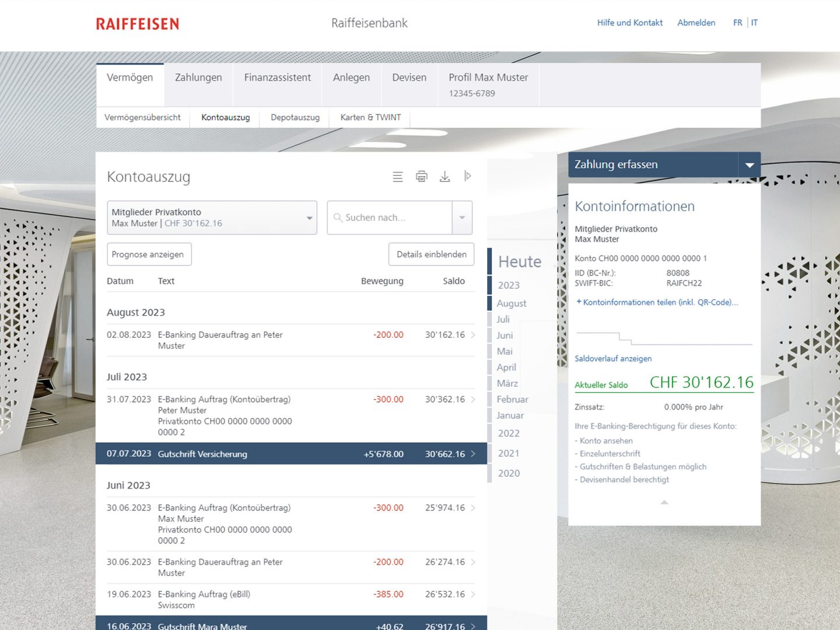The height and width of the screenshot is (630, 840).
Task: Click the list view icon in Kontoauszug header
Action: coord(398,177)
